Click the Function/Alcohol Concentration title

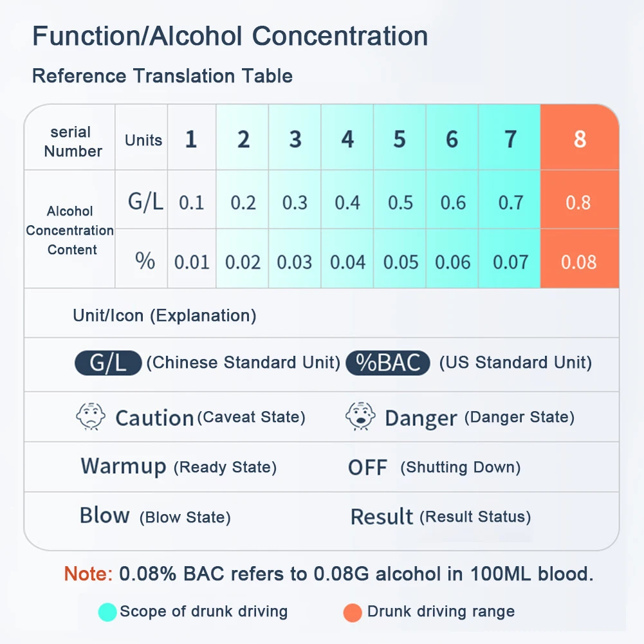pos(230,36)
